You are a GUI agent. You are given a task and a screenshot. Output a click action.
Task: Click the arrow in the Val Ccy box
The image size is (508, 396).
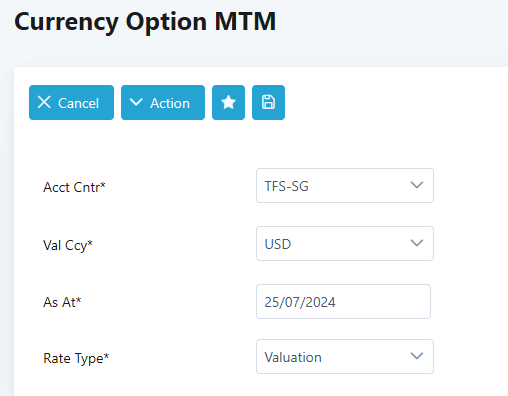417,243
